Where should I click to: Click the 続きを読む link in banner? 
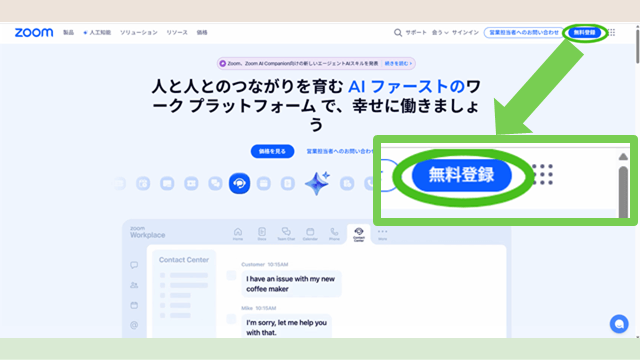(x=398, y=64)
